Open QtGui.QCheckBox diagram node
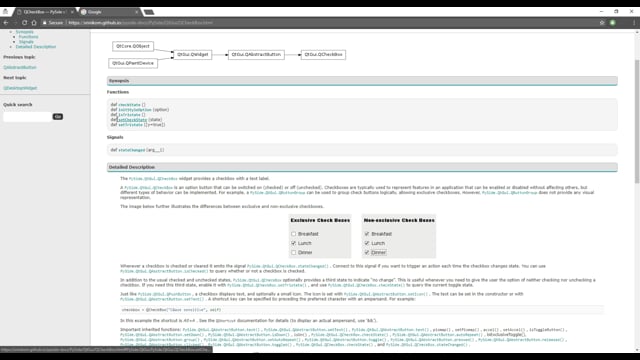640x360 pixels. (x=323, y=54)
